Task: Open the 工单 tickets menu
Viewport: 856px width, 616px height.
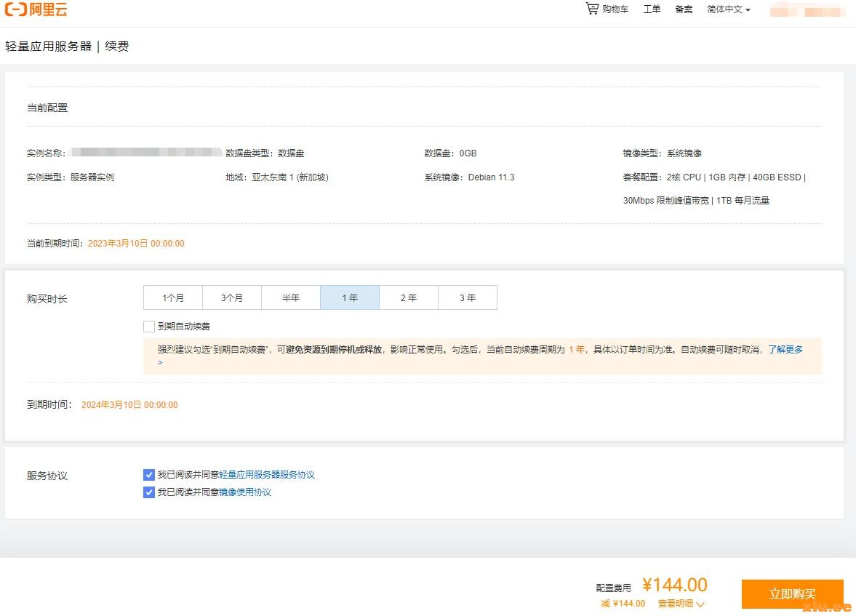Action: pos(652,9)
